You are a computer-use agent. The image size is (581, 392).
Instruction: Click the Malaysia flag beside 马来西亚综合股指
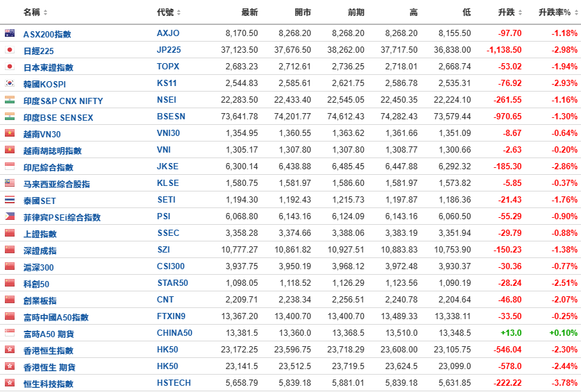10,183
